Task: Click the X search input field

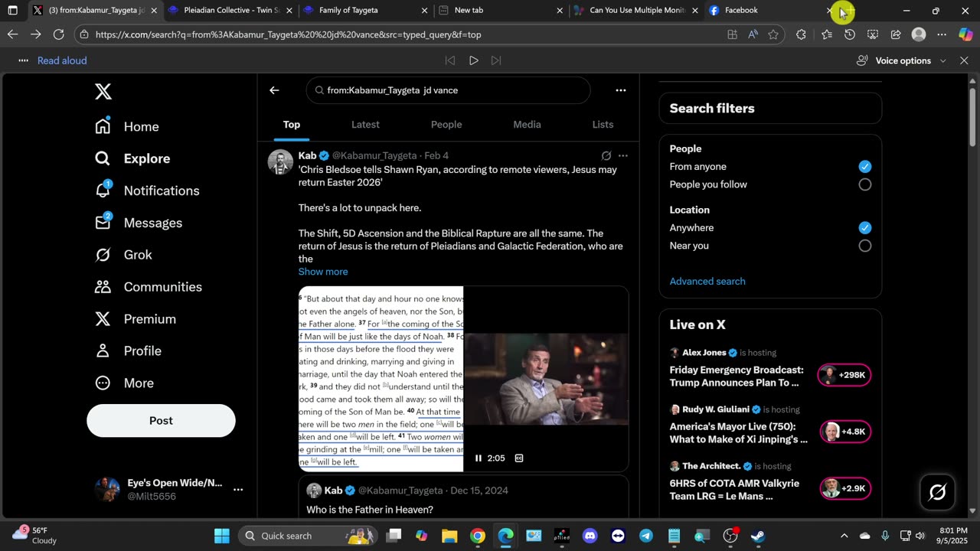Action: [x=452, y=90]
